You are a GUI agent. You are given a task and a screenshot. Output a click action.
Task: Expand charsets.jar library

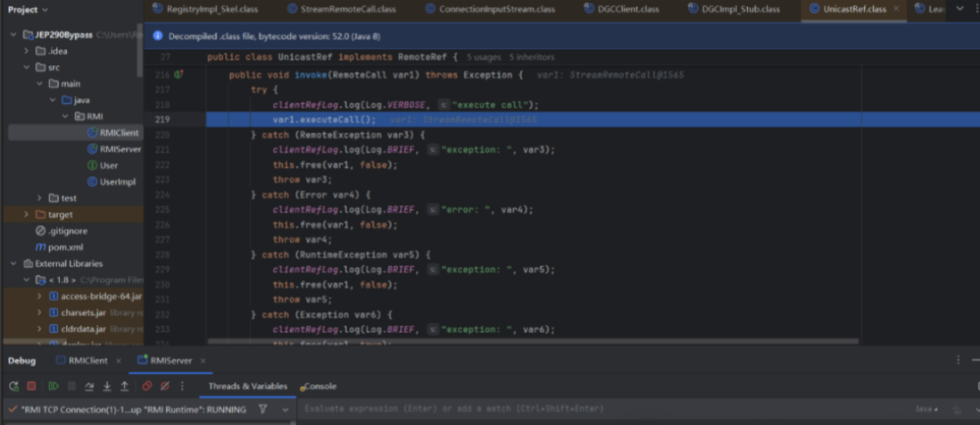tap(39, 312)
